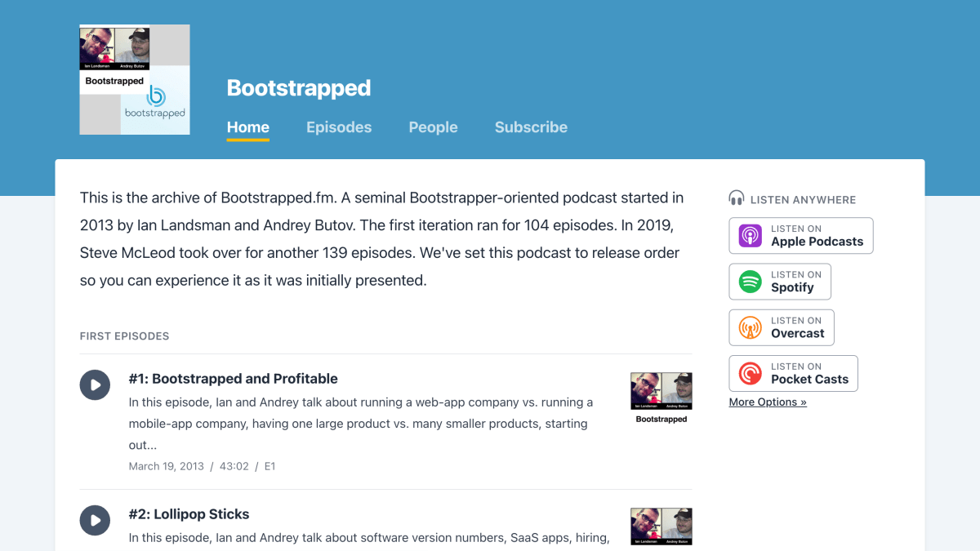
Task: Listen on Spotify button text
Action: (796, 282)
